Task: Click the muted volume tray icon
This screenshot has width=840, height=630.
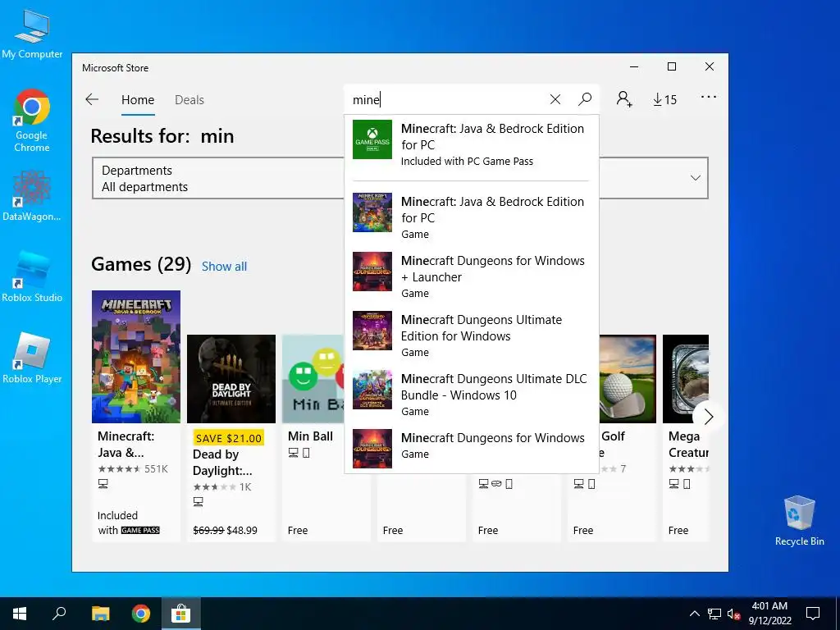Action: point(733,614)
